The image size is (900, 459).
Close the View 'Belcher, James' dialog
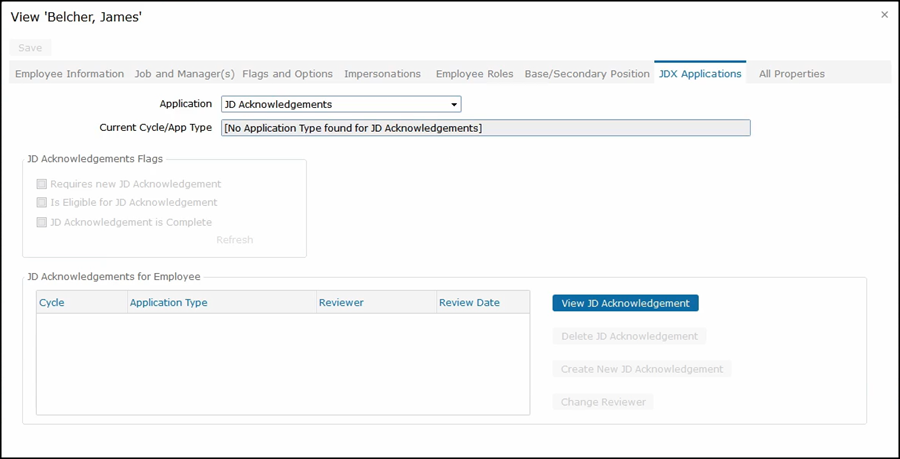point(884,15)
